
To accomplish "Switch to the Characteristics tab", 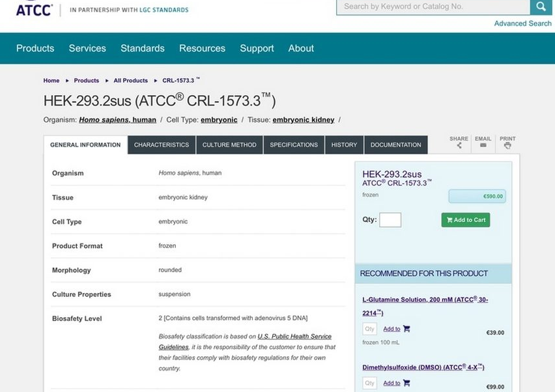I will tap(162, 145).
